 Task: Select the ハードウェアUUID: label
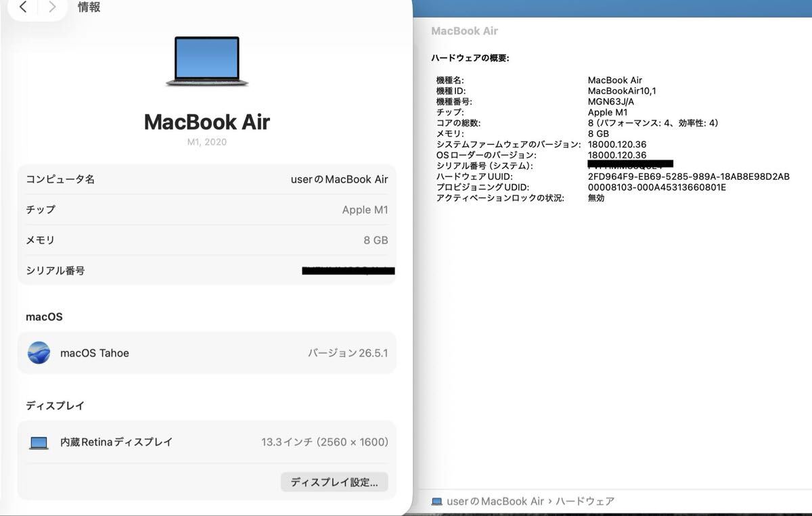point(474,177)
